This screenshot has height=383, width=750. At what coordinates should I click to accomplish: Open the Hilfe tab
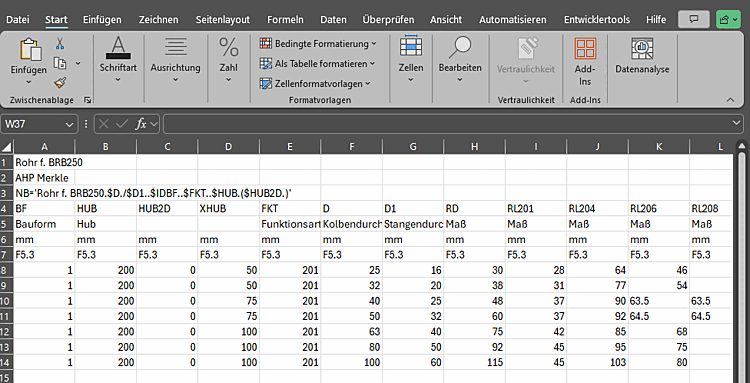click(x=656, y=20)
